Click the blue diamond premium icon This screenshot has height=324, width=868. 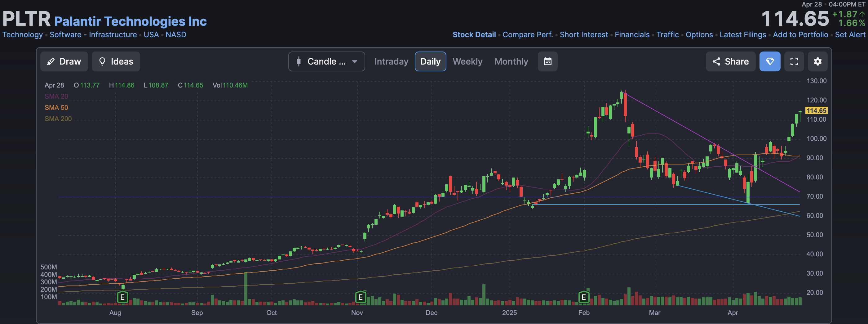pyautogui.click(x=770, y=61)
